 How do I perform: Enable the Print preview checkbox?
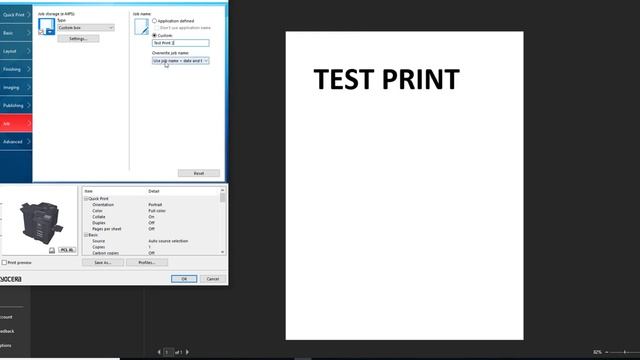(x=4, y=262)
